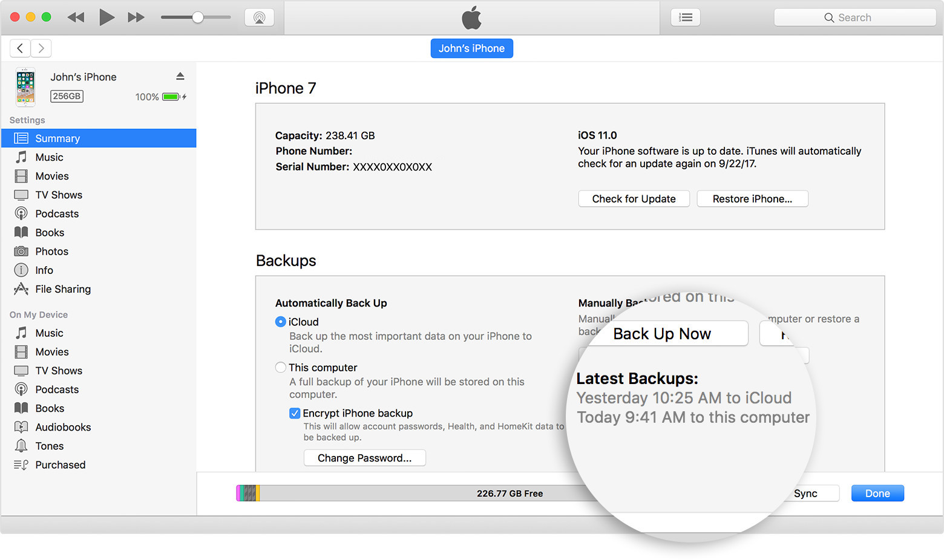Click the Change Password... button
This screenshot has height=560, width=944.
[364, 458]
